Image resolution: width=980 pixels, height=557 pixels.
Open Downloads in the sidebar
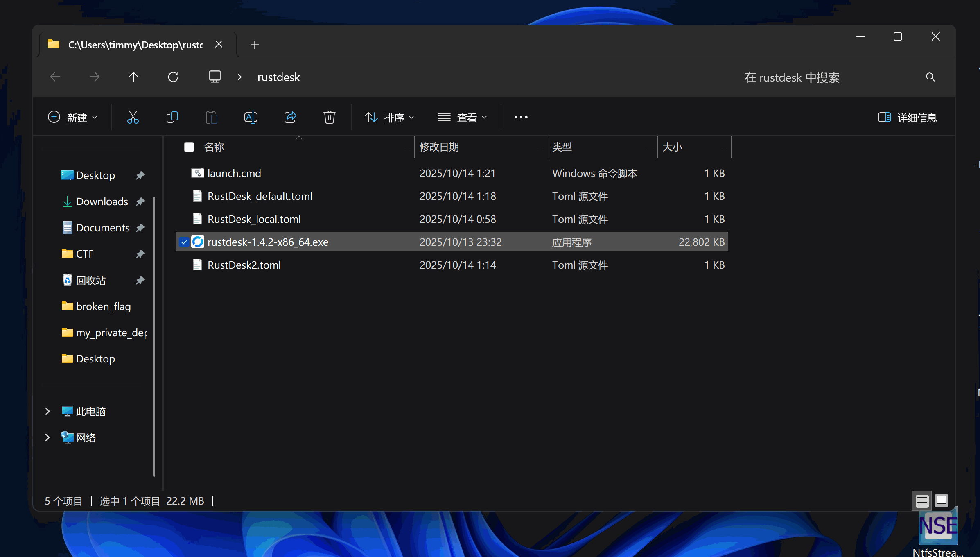click(102, 202)
